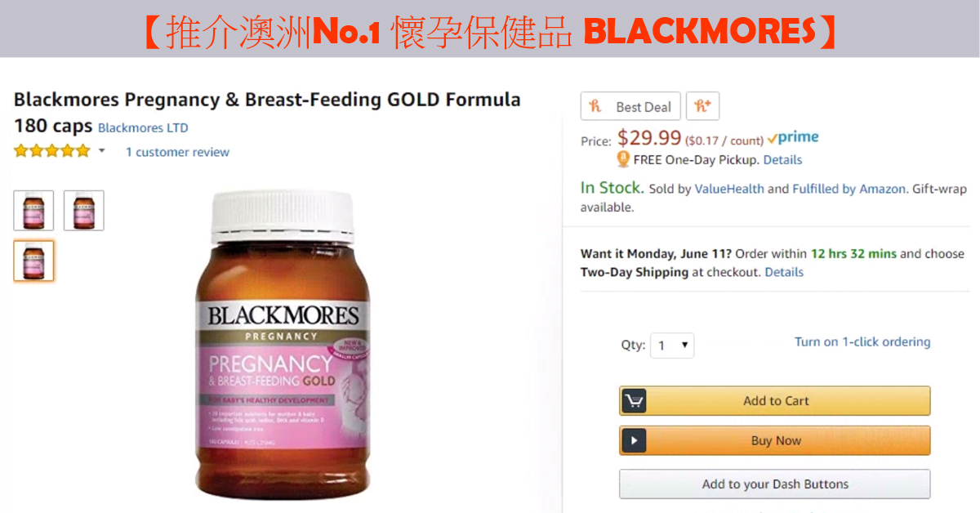
Task: Click the ValueHealth seller link
Action: (x=729, y=189)
